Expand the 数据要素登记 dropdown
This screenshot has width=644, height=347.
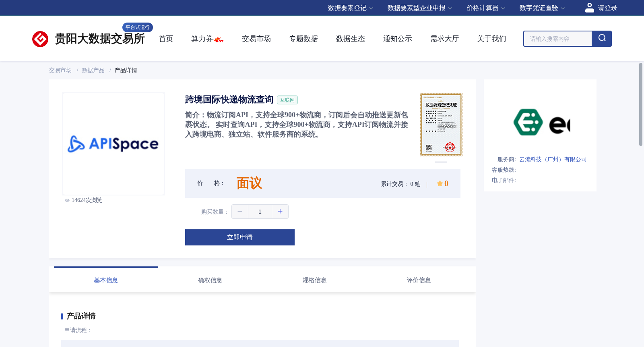(x=351, y=8)
